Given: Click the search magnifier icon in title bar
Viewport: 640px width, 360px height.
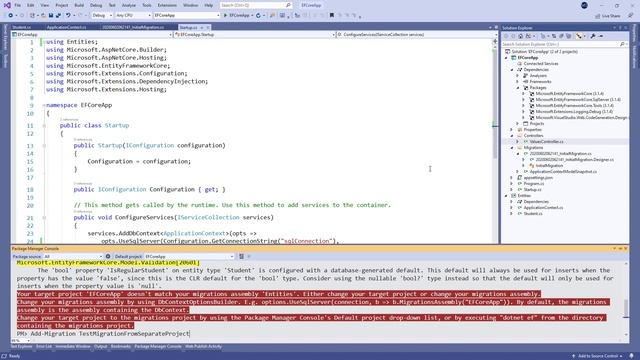Looking at the screenshot, I should coord(288,5).
